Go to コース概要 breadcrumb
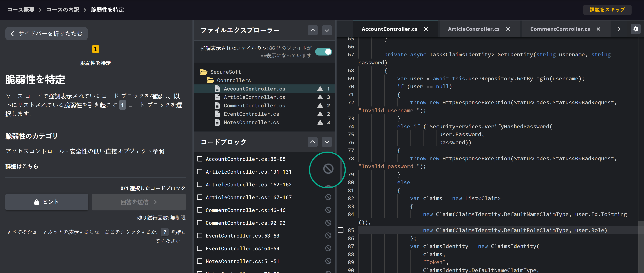 pyautogui.click(x=21, y=10)
